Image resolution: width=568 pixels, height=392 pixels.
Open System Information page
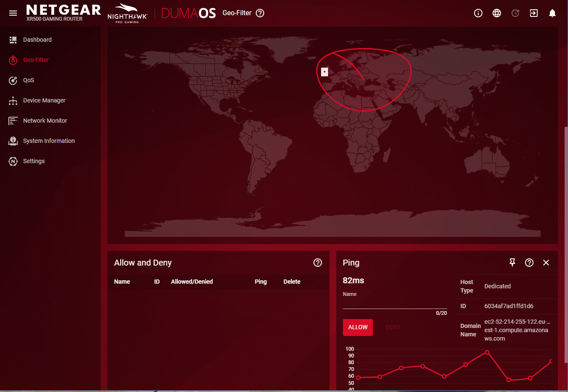click(48, 141)
